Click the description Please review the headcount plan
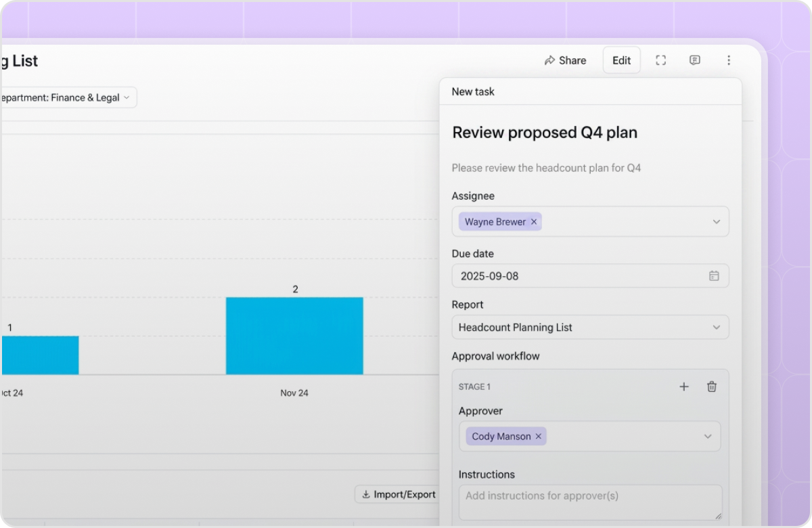The width and height of the screenshot is (812, 528). click(x=546, y=168)
